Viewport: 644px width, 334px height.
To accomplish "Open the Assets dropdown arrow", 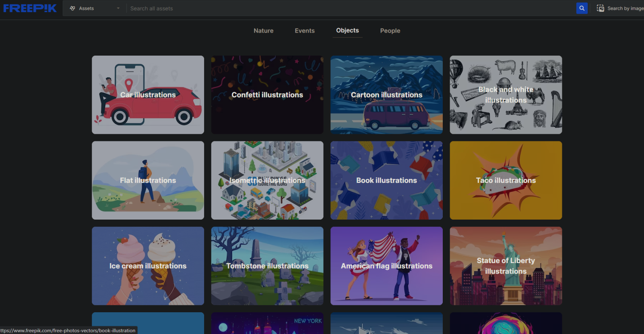I will pyautogui.click(x=118, y=8).
